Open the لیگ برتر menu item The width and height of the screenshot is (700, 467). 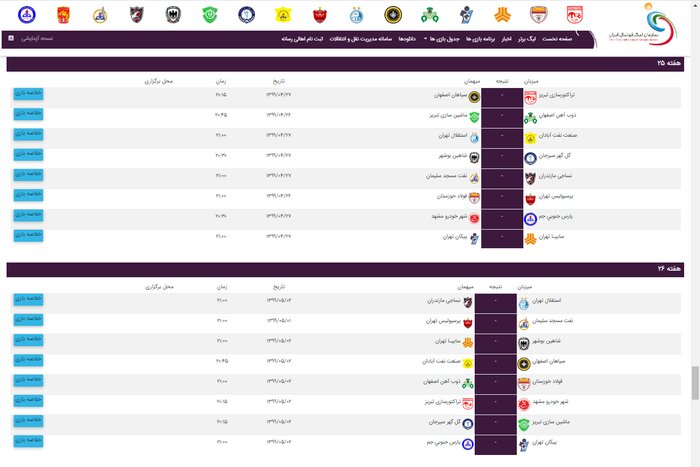[x=527, y=39]
